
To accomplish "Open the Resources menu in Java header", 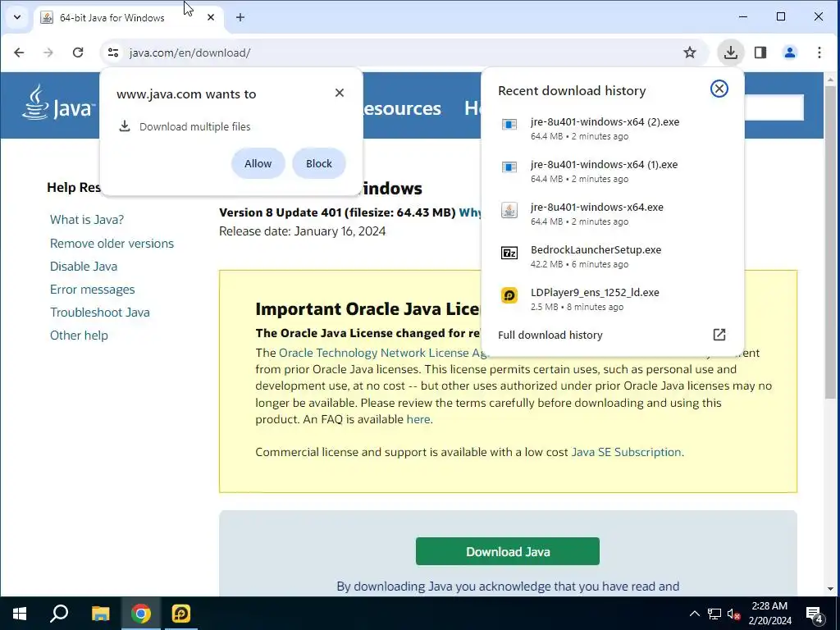I will pyautogui.click(x=402, y=108).
